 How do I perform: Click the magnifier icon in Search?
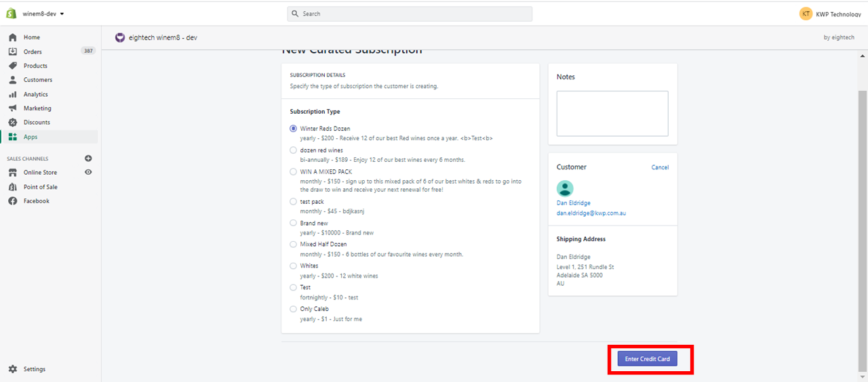[x=295, y=14]
